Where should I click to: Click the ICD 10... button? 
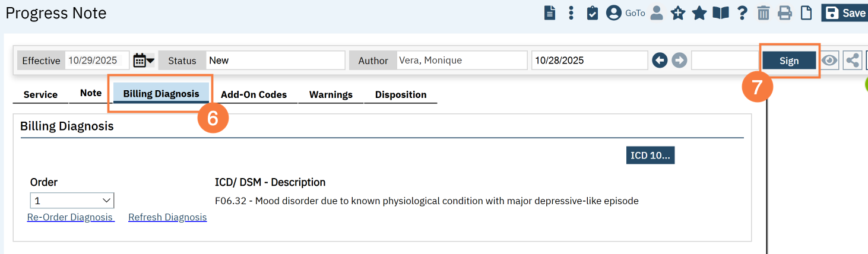650,155
